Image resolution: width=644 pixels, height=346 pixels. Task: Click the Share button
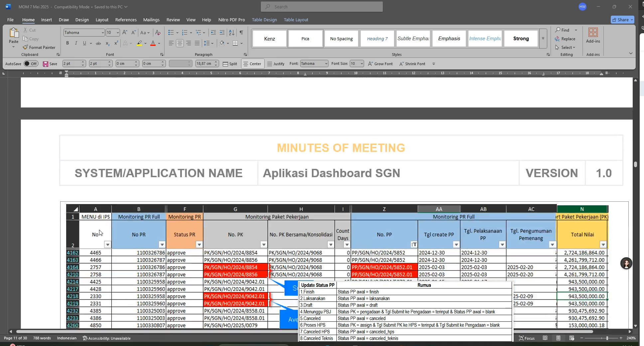pos(622,20)
